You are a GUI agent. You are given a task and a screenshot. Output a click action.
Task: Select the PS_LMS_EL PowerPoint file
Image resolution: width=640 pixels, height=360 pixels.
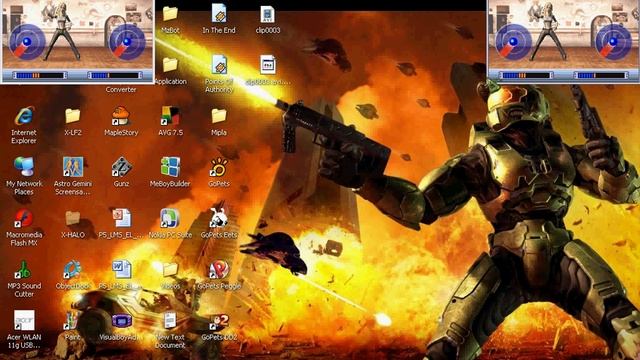[x=121, y=218]
